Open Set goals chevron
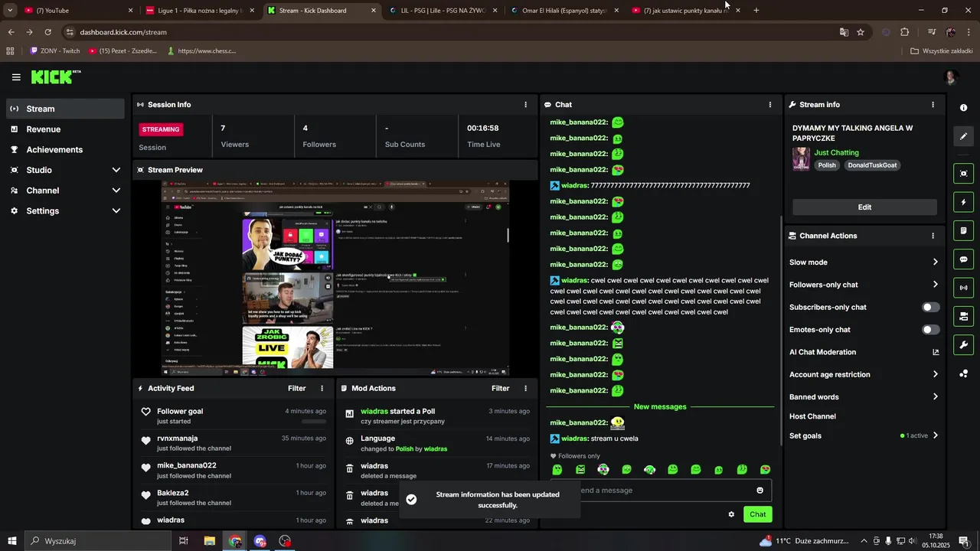 (x=935, y=435)
